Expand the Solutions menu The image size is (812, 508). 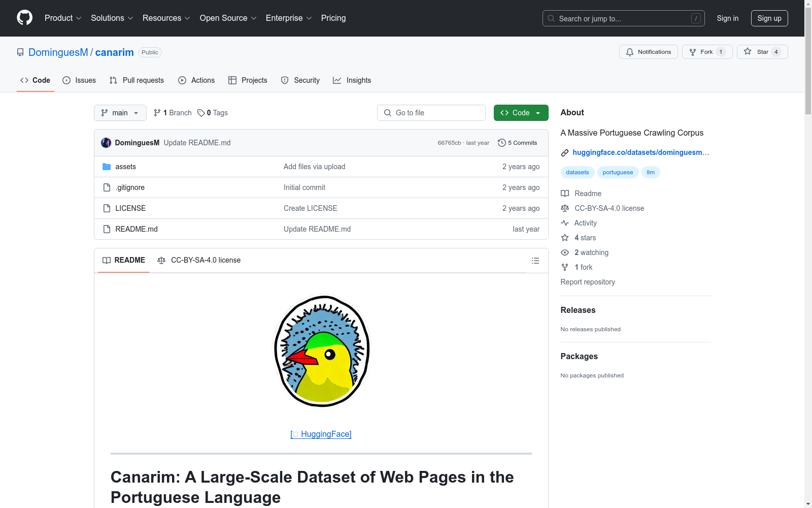[x=112, y=18]
